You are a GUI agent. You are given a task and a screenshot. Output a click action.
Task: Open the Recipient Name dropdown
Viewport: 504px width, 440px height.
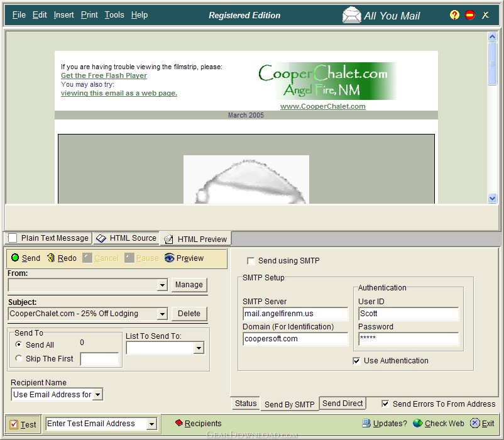(97, 394)
